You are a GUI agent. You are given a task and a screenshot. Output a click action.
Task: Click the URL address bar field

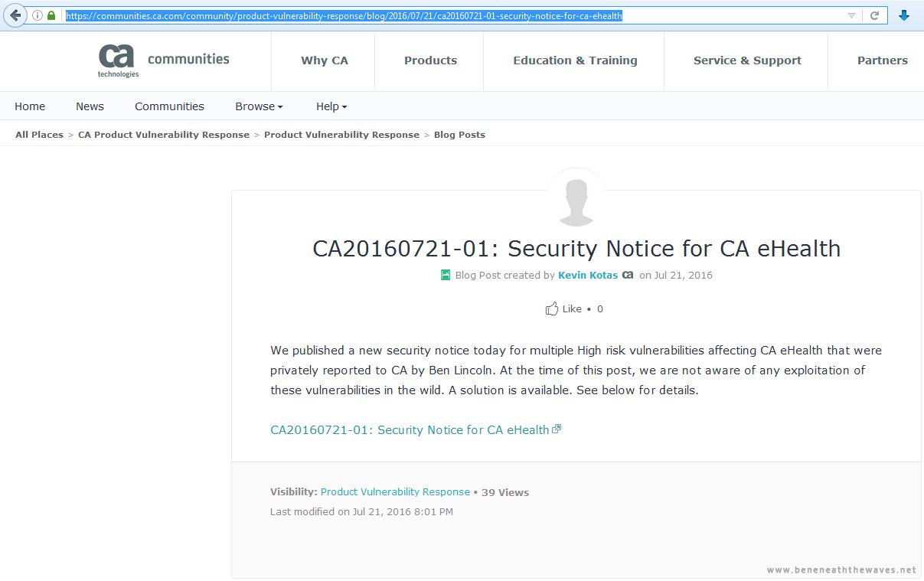pos(455,15)
